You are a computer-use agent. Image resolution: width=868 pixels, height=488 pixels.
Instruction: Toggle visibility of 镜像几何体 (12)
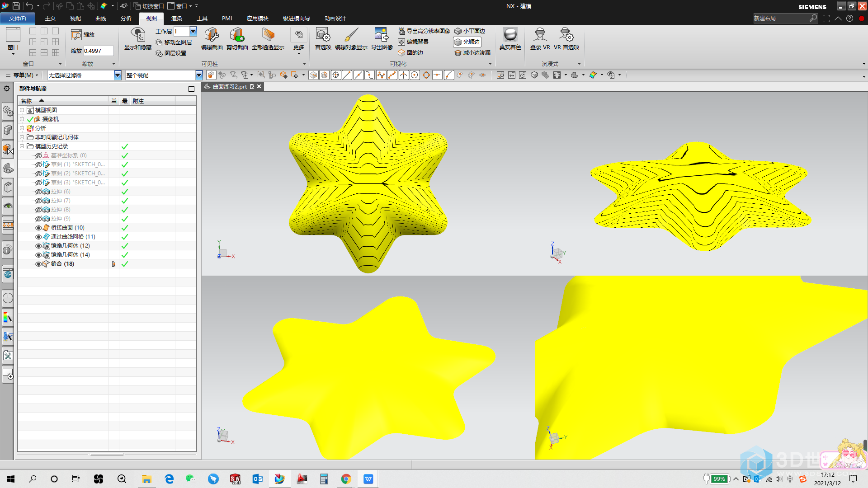click(x=38, y=245)
